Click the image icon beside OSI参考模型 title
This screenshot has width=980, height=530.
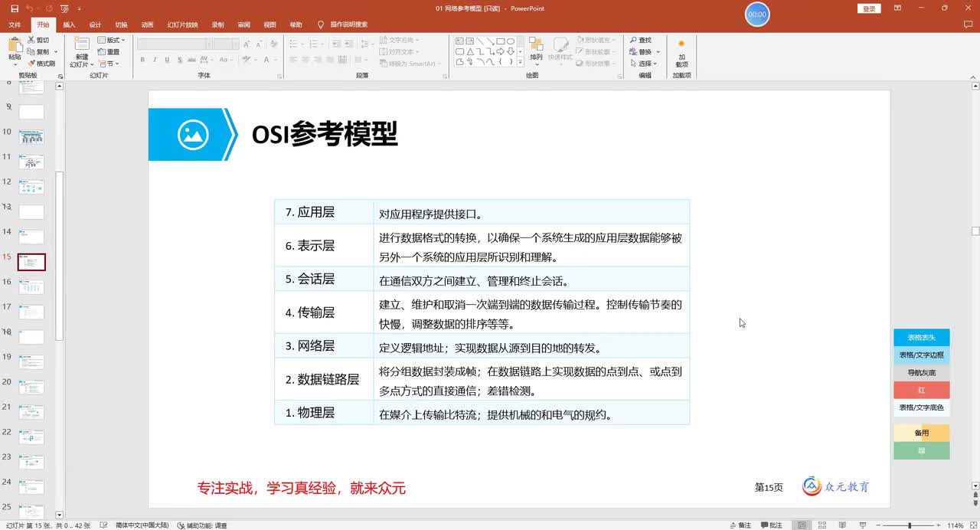coord(193,135)
